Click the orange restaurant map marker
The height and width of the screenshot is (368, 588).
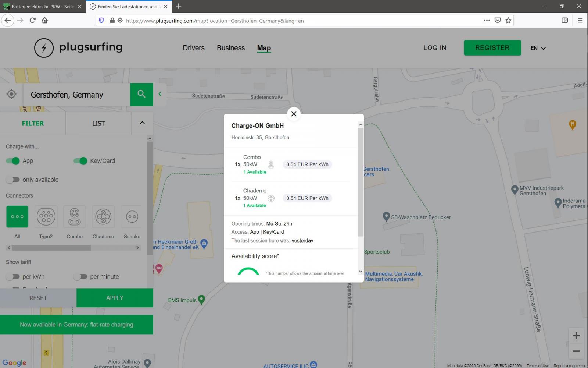pyautogui.click(x=572, y=125)
